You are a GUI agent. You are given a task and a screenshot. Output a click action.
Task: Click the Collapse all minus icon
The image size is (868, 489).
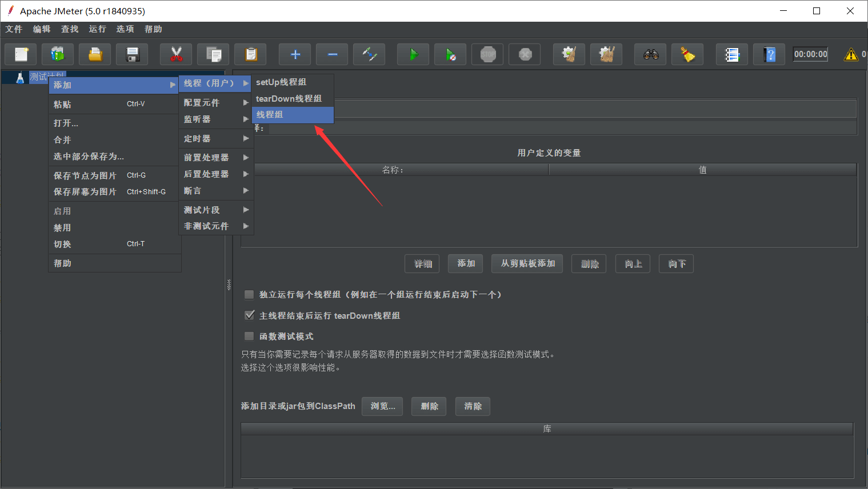tap(332, 54)
